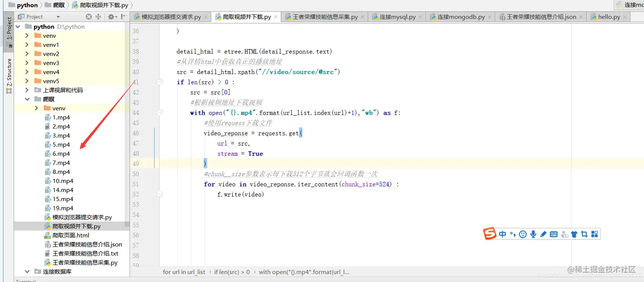644x282 pixels.
Task: Switch to 连接mysql.py tab
Action: tap(397, 17)
